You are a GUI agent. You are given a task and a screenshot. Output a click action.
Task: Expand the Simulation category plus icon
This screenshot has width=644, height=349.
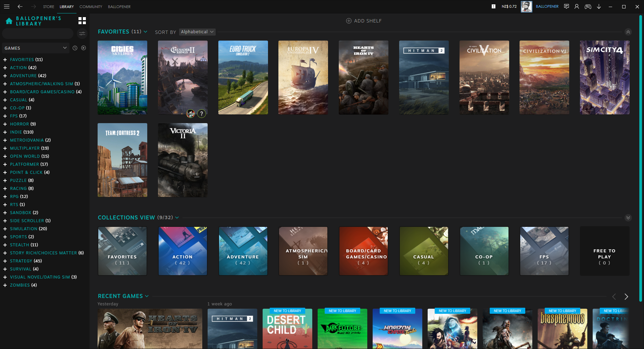tap(5, 229)
